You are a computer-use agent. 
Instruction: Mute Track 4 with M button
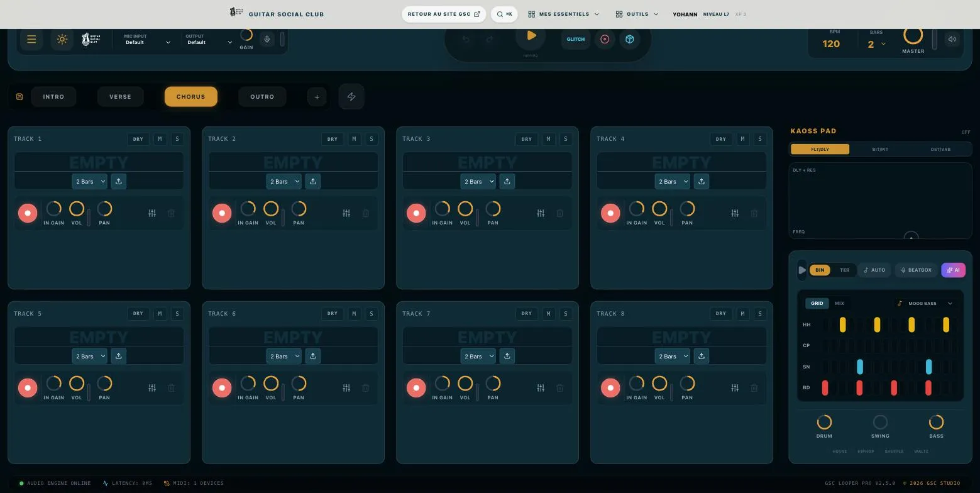pyautogui.click(x=743, y=139)
